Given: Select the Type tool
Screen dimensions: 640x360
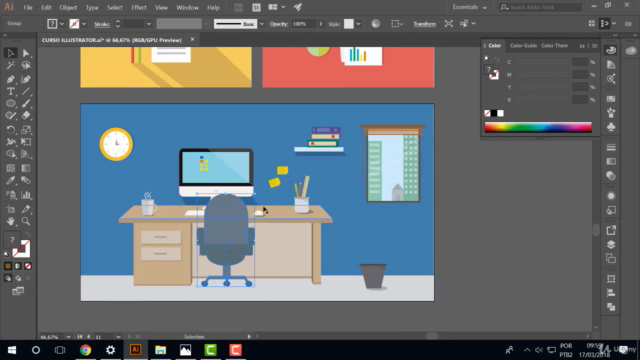Looking at the screenshot, I should (11, 91).
